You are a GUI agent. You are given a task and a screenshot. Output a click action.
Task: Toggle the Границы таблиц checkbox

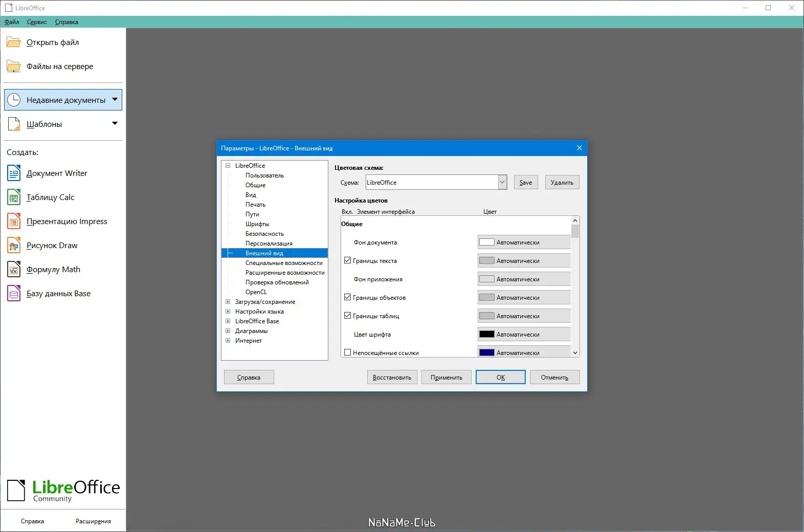[x=348, y=316]
